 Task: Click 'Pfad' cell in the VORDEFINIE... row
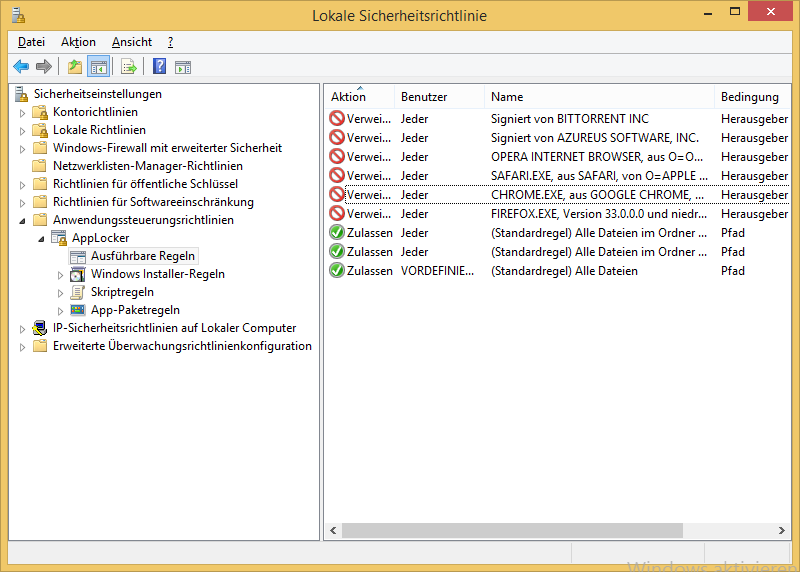pyautogui.click(x=733, y=271)
